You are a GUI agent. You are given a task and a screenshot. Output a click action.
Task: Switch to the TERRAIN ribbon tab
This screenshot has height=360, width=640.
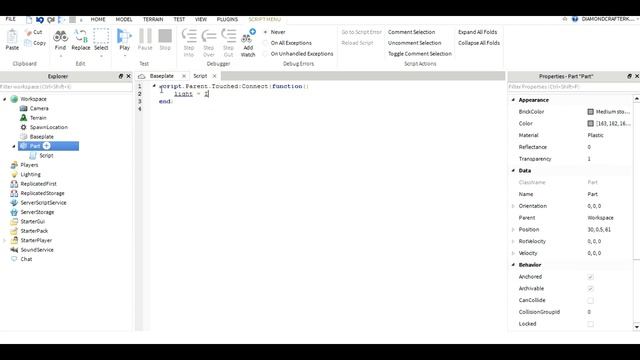tap(153, 19)
